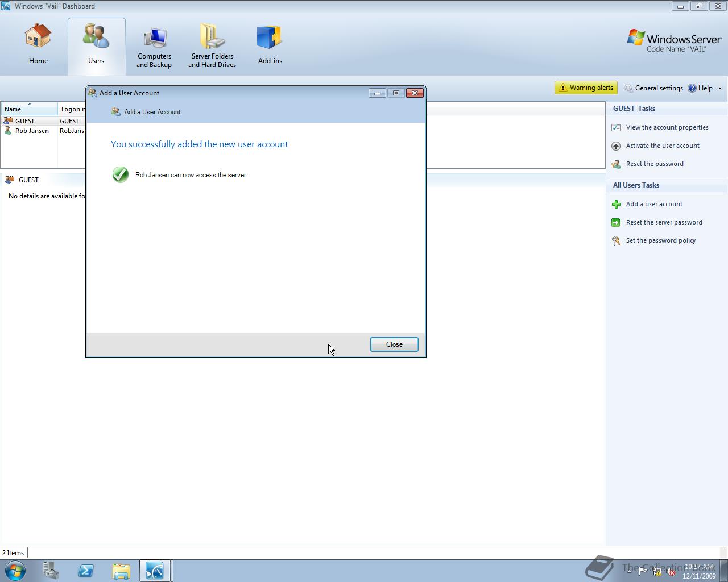Switch to the Users tab

pyautogui.click(x=96, y=45)
